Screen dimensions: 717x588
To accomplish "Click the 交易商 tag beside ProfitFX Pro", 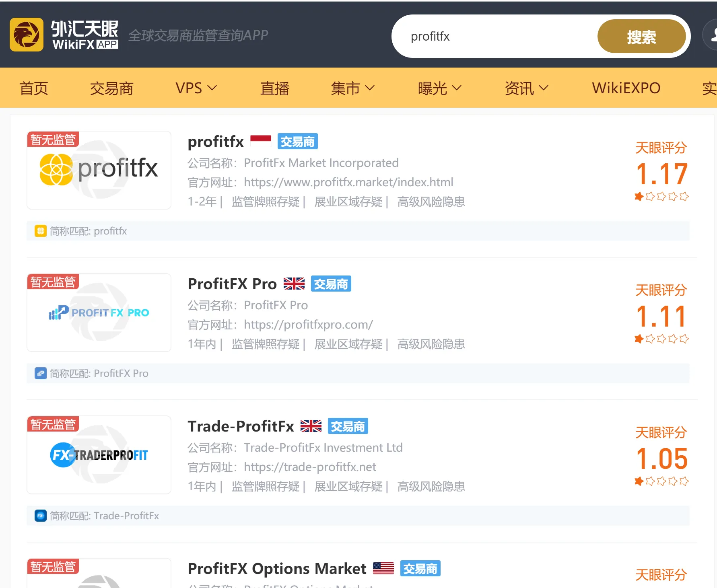I will (331, 284).
